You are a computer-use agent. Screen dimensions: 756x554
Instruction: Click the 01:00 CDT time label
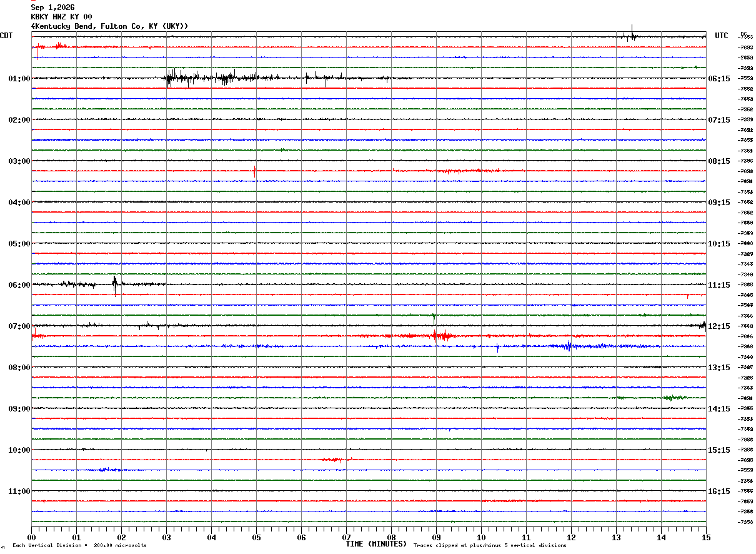[x=19, y=79]
